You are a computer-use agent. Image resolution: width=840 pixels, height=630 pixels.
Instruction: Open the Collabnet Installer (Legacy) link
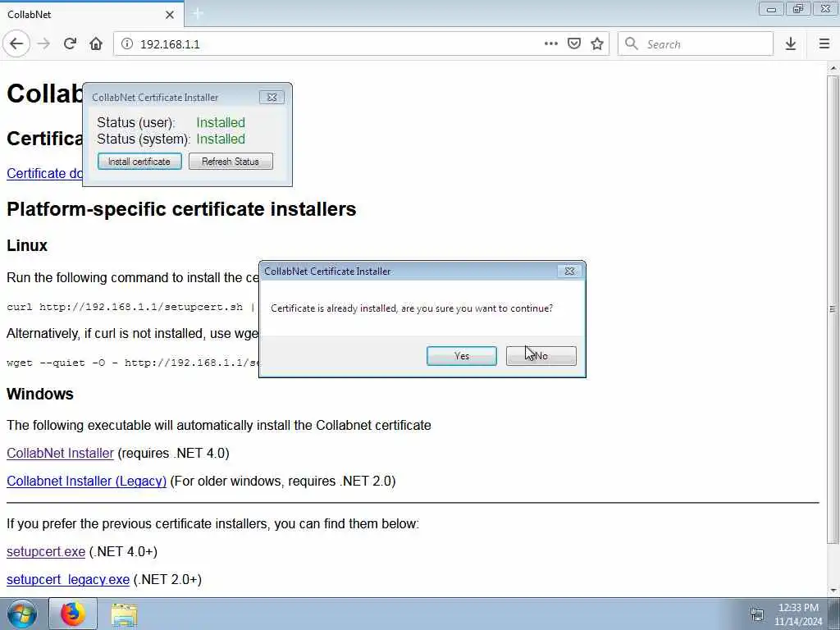86,481
